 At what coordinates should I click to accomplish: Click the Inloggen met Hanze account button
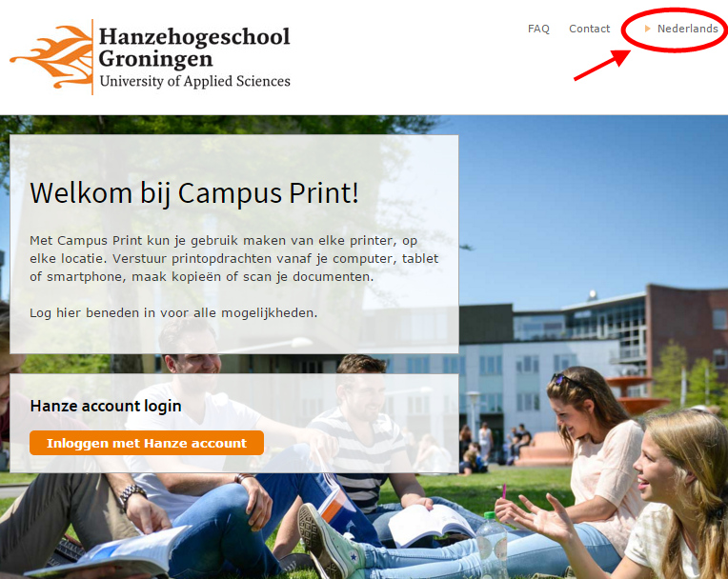click(x=147, y=443)
